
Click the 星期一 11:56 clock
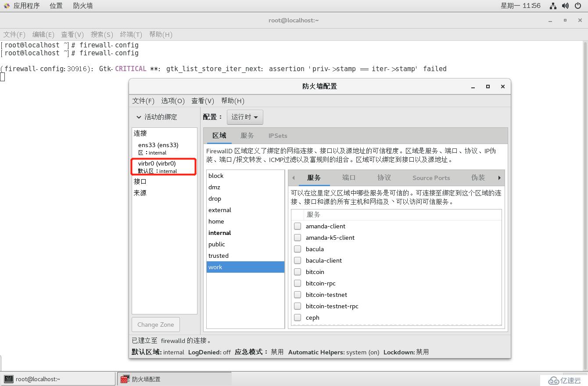pyautogui.click(x=521, y=6)
